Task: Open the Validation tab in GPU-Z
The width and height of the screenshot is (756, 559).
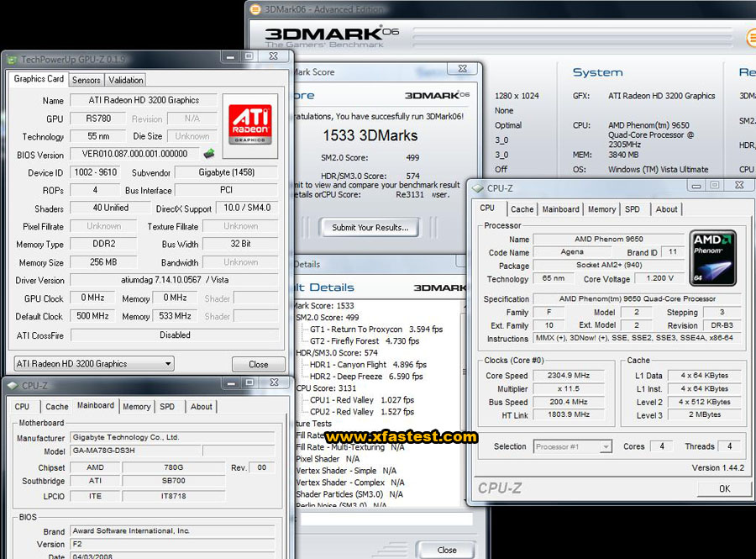Action: (x=125, y=80)
